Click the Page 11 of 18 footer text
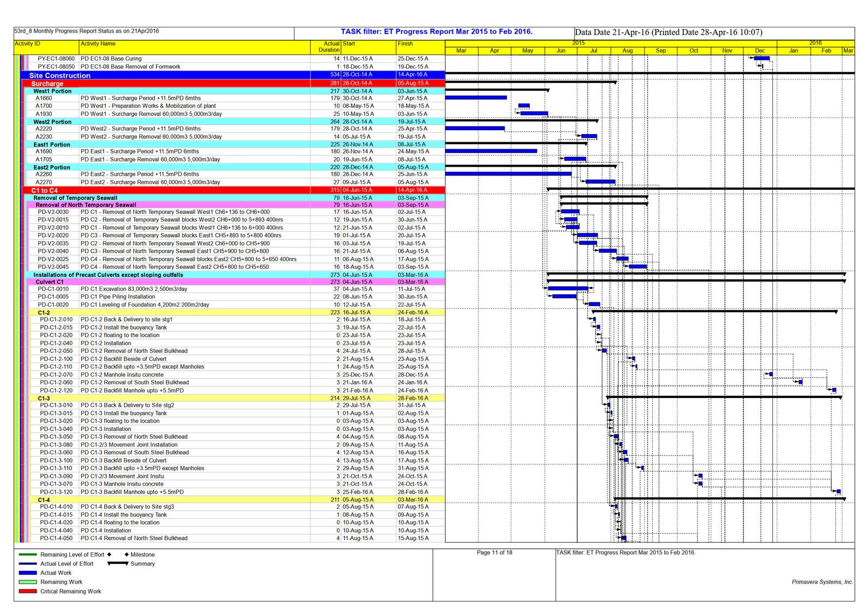Viewport: 868px width, 614px height. [x=495, y=553]
